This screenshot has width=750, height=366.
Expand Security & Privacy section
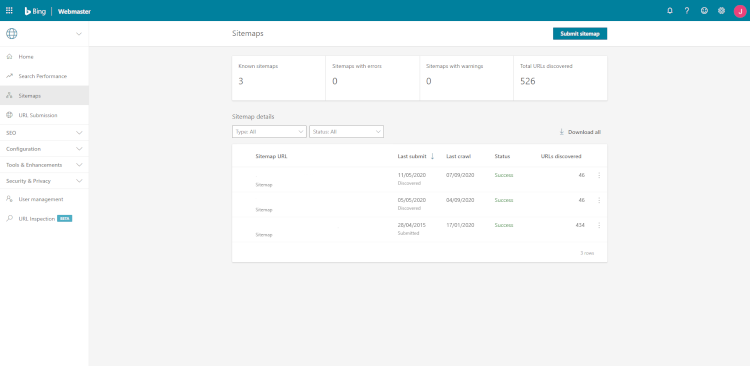point(44,181)
